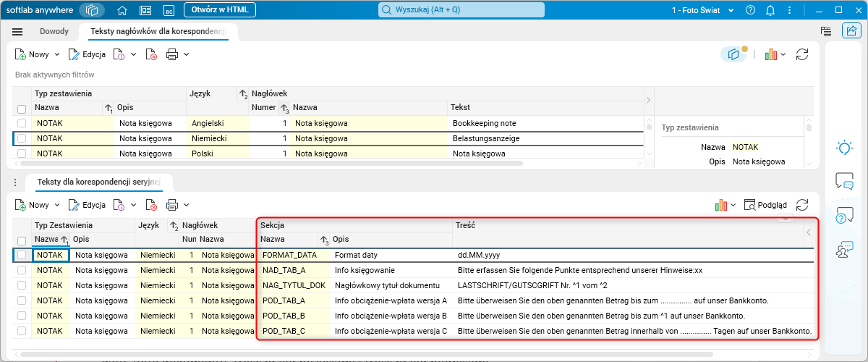This screenshot has width=868, height=362.
Task: Expand document info dropdown arrow in upper toolbar
Action: click(134, 54)
